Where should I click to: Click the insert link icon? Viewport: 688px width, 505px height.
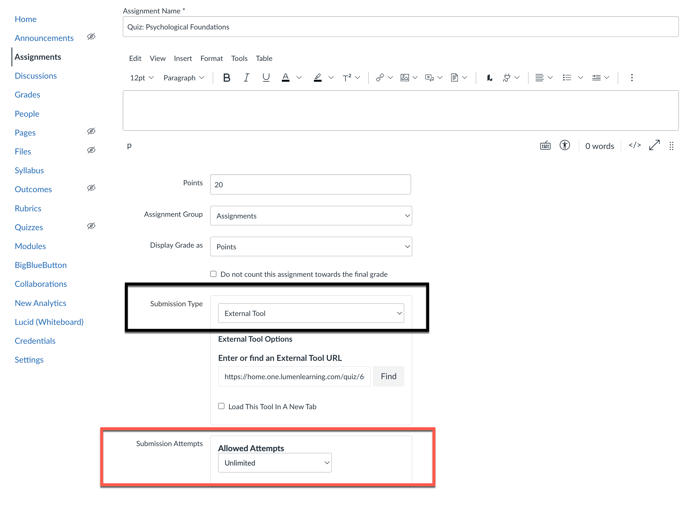380,78
